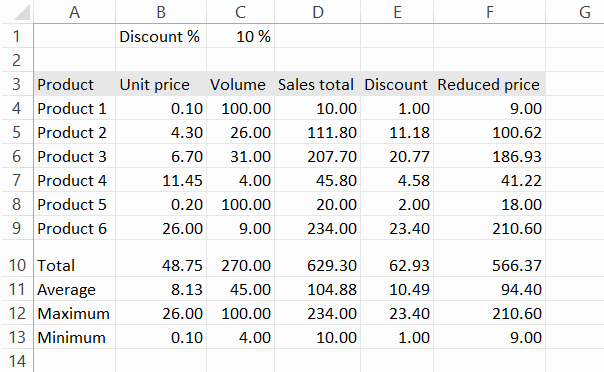Click Product 6 volume 9.00
Screen dimensions: 604x372
pos(240,228)
